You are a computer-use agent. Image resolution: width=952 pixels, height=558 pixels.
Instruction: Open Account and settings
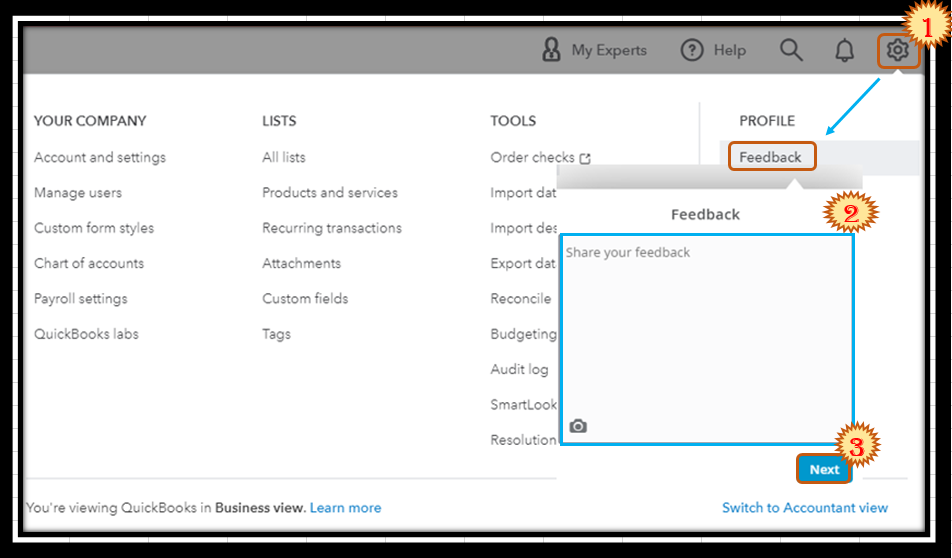tap(100, 157)
